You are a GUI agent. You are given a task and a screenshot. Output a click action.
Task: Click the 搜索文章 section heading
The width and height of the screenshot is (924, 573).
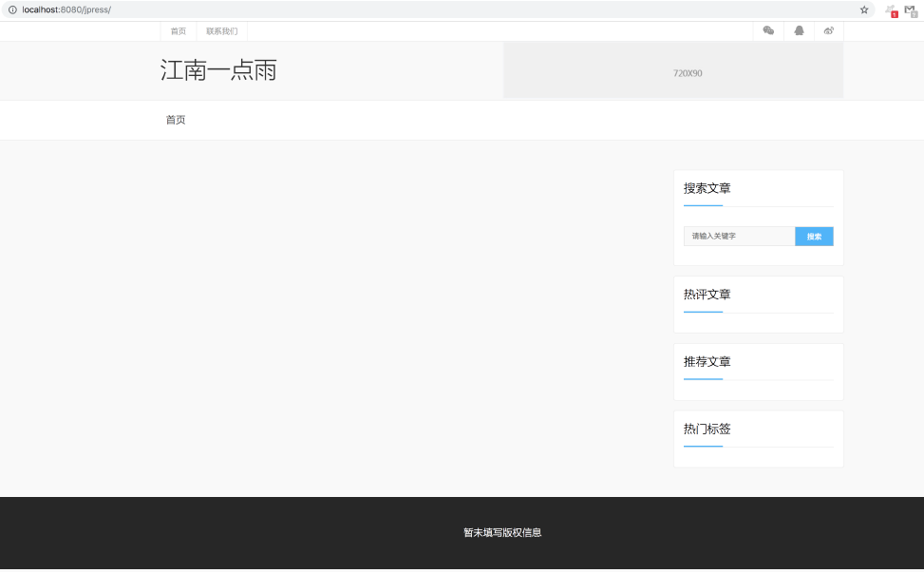click(708, 188)
